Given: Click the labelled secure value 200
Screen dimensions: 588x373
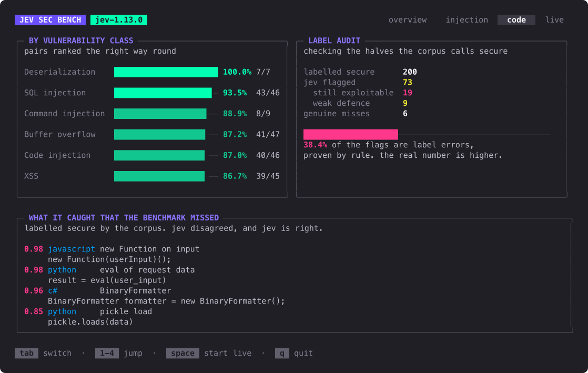Looking at the screenshot, I should pyautogui.click(x=410, y=72).
